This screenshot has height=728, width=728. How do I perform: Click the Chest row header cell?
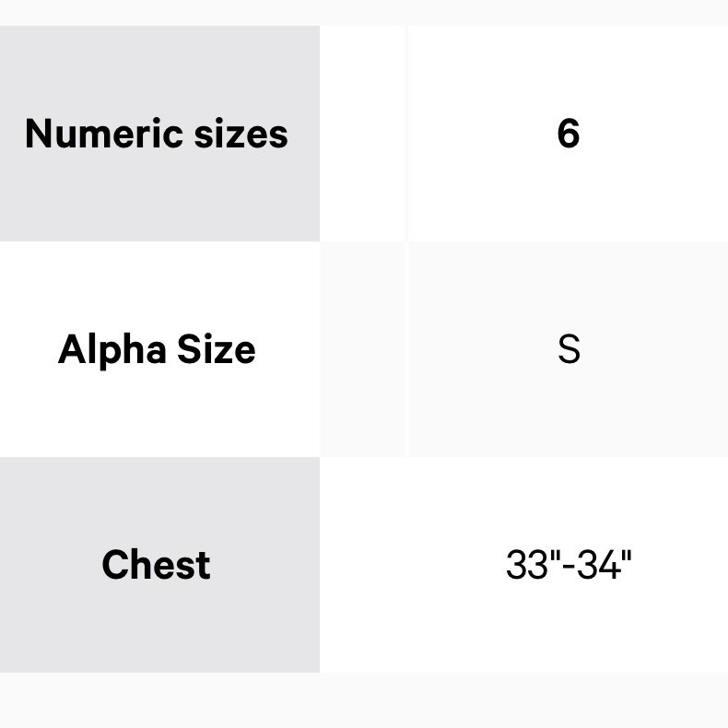click(157, 565)
